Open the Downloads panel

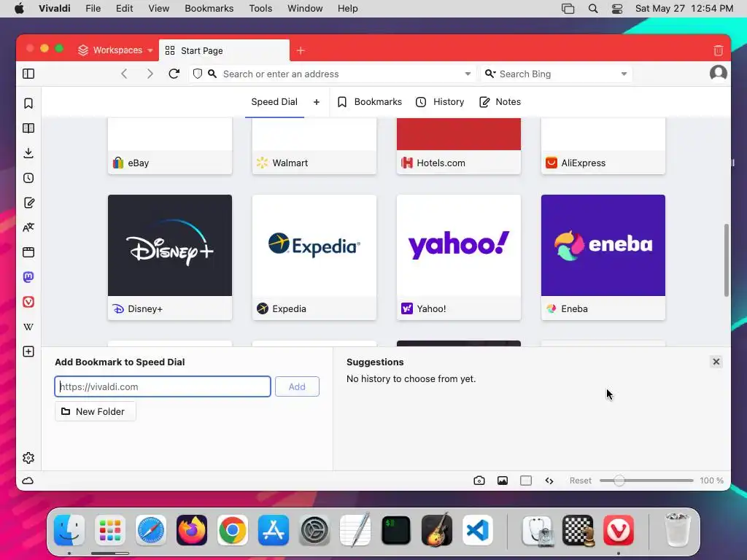pos(28,153)
